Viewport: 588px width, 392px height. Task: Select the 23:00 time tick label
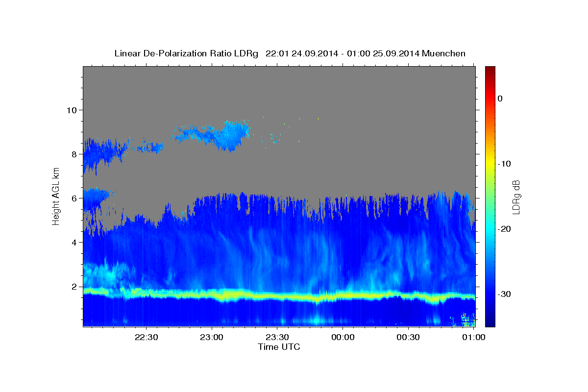[212, 338]
